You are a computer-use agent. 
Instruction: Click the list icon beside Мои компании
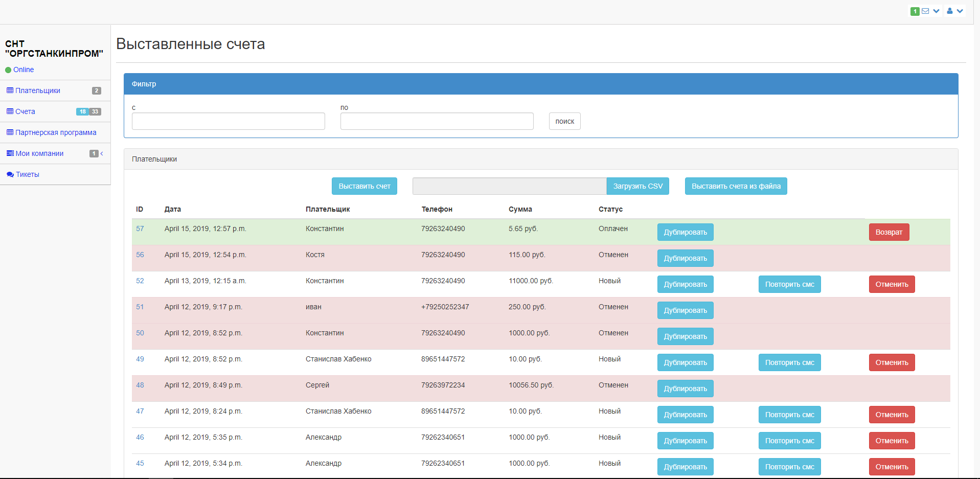10,153
